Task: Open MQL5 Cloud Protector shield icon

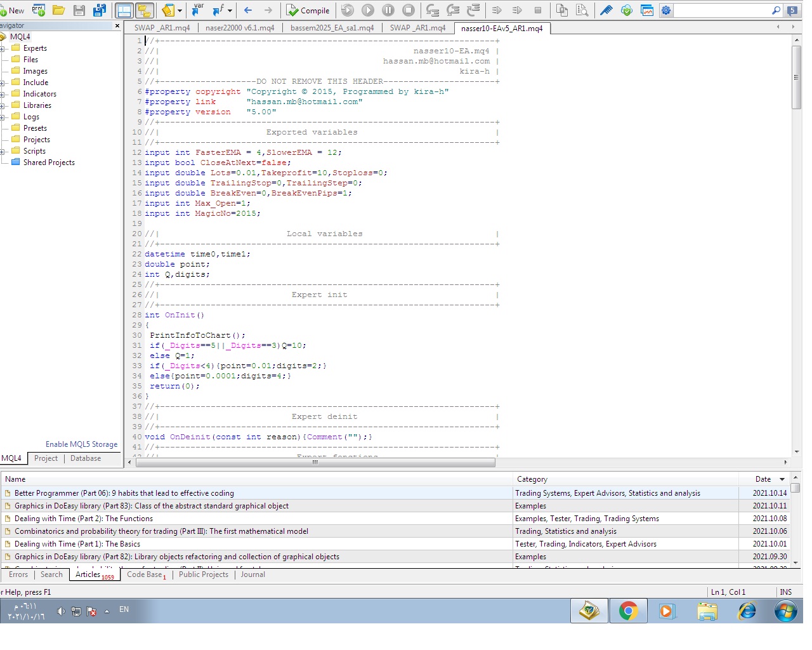Action: tap(626, 10)
